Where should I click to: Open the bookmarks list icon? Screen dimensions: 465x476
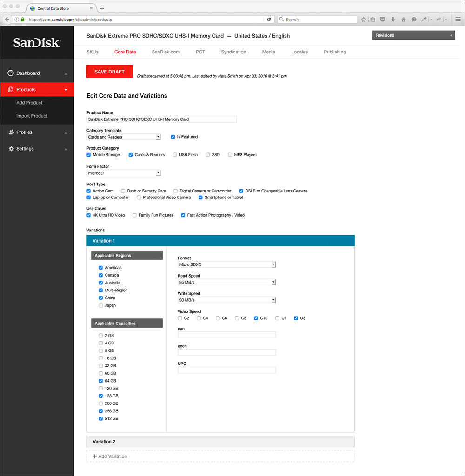tap(373, 20)
